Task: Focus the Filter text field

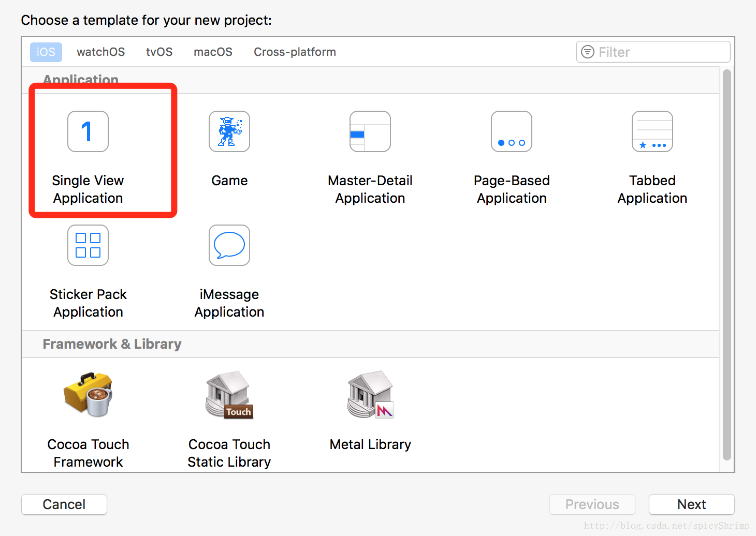Action: pyautogui.click(x=653, y=52)
